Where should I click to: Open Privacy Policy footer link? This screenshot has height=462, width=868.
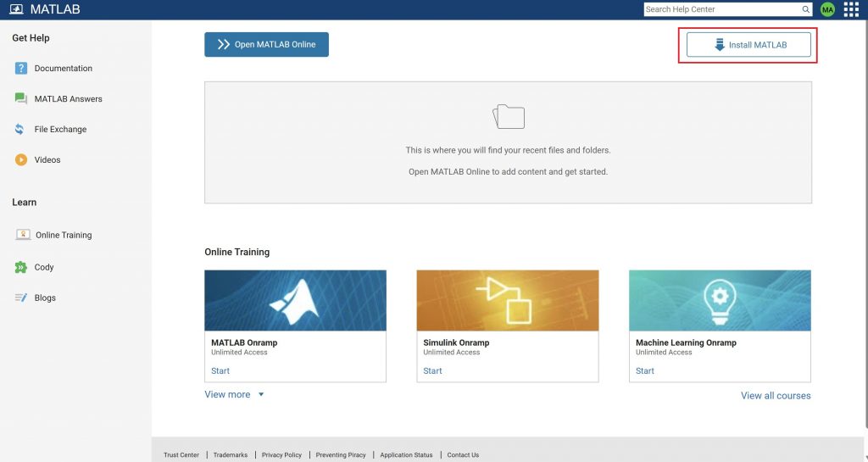tap(281, 455)
